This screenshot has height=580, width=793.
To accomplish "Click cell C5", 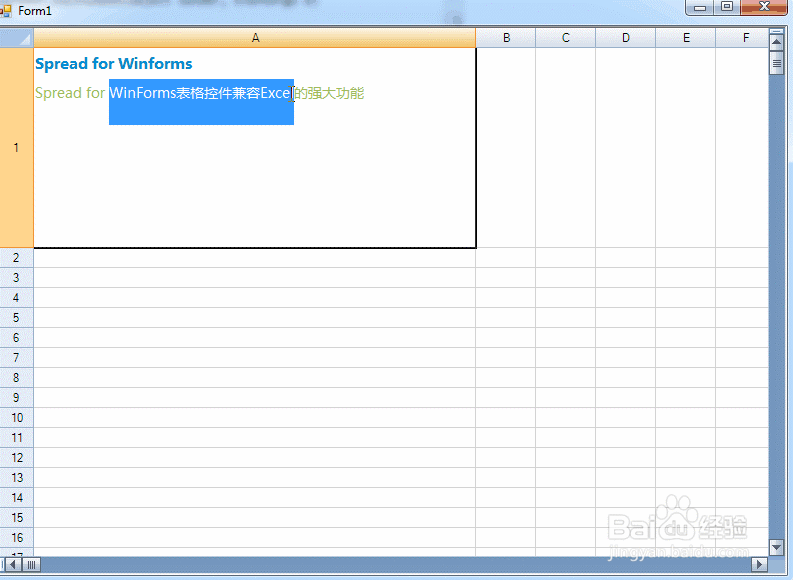I will coord(566,318).
